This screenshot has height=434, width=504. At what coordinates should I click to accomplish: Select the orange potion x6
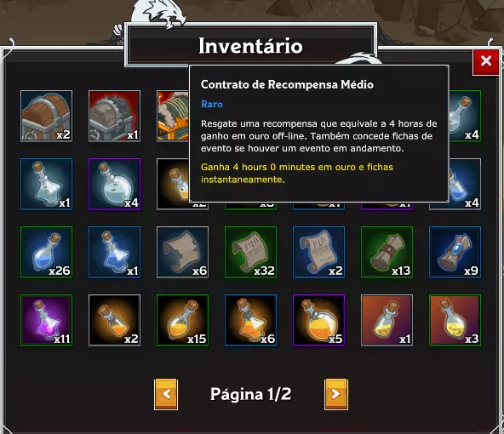click(x=250, y=320)
